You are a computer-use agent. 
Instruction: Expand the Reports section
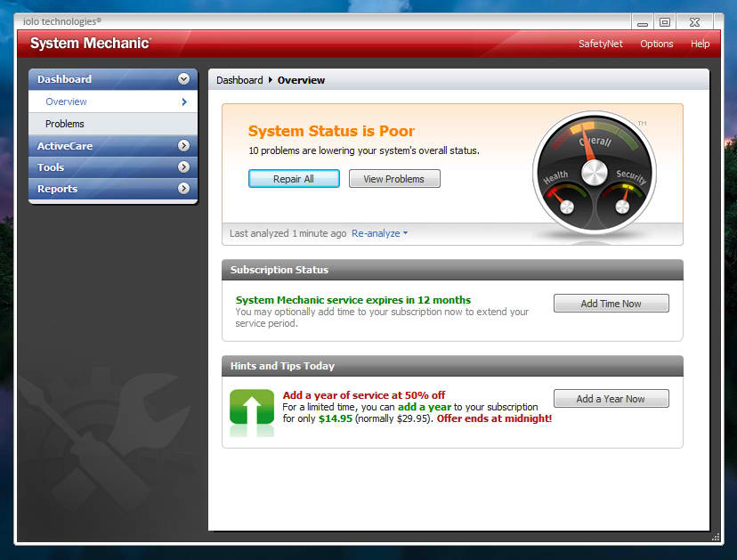(x=184, y=189)
